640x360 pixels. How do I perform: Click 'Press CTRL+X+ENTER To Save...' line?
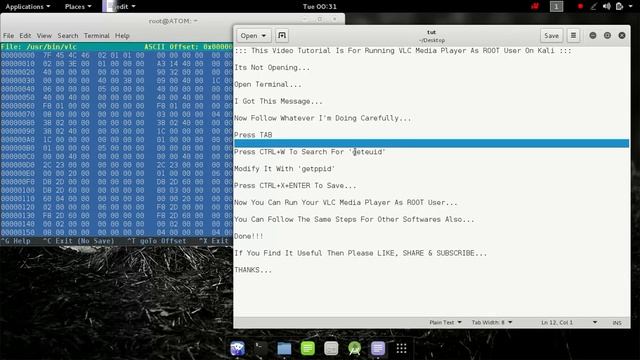[x=296, y=185]
